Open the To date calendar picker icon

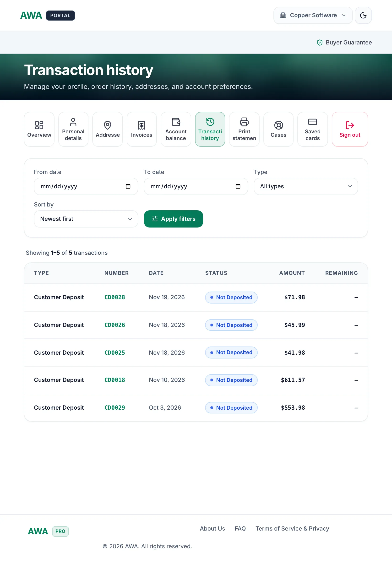coord(238,186)
